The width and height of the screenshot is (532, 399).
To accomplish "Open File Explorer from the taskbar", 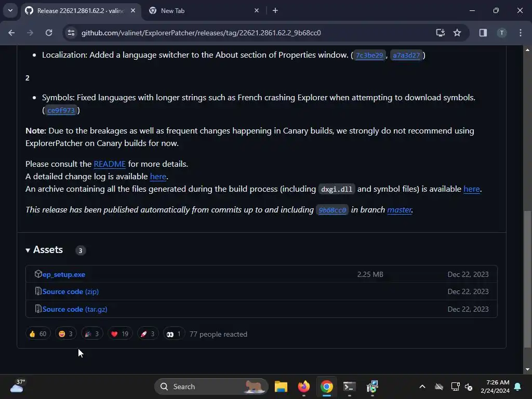I will coord(281,387).
